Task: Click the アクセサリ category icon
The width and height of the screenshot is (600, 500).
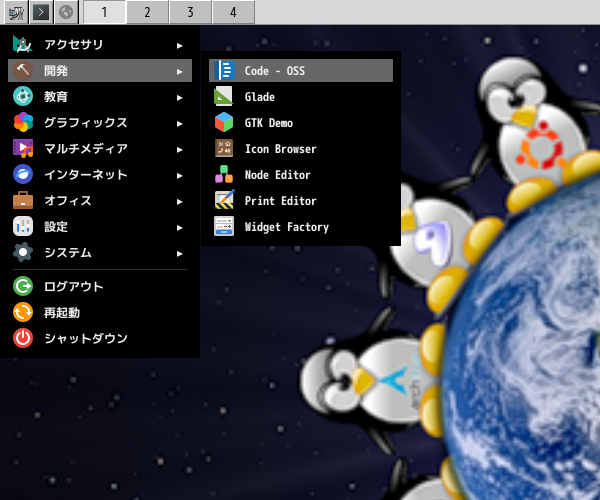Action: 23,44
